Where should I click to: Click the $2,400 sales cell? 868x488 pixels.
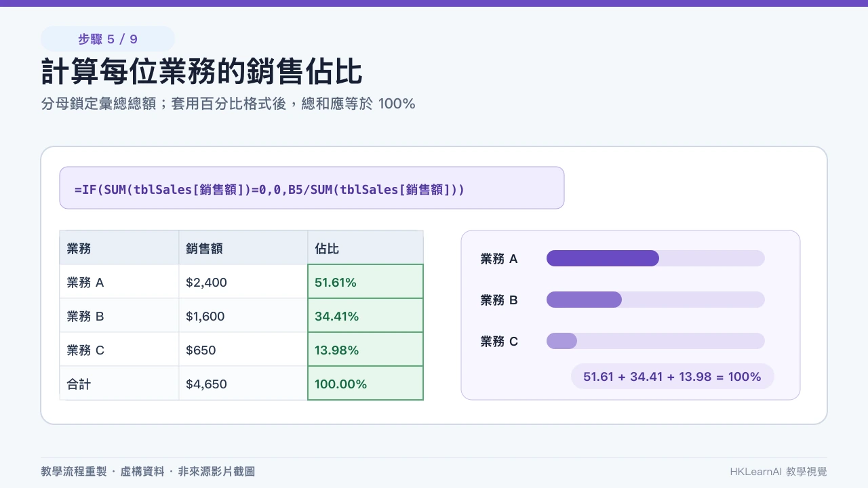pos(243,281)
